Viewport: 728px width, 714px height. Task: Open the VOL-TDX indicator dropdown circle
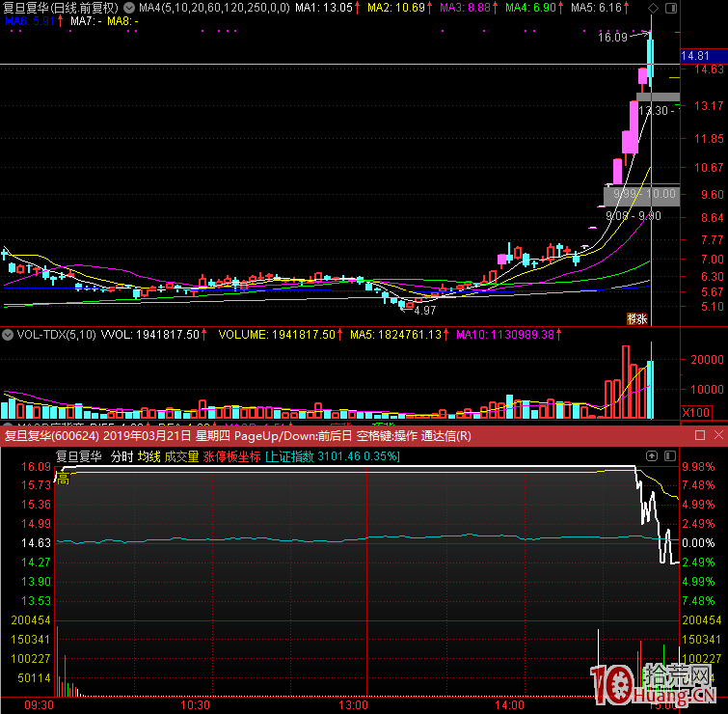pos(8,335)
